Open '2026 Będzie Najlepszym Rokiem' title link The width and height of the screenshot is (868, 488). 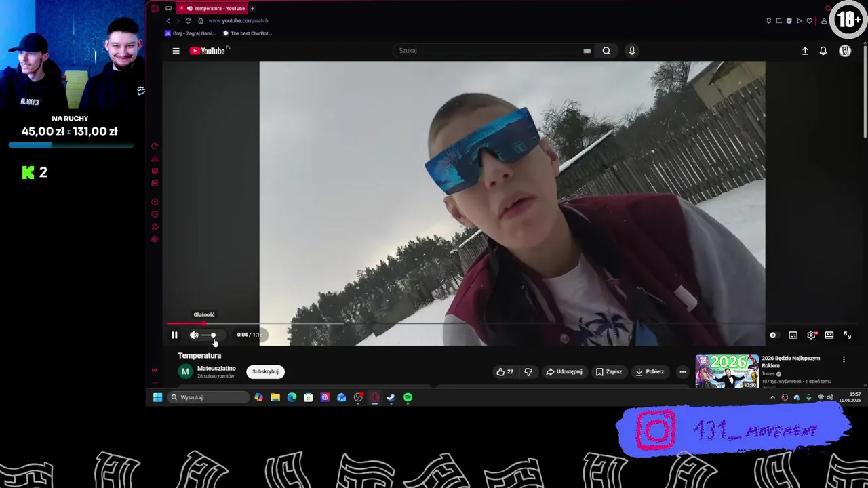pyautogui.click(x=791, y=362)
